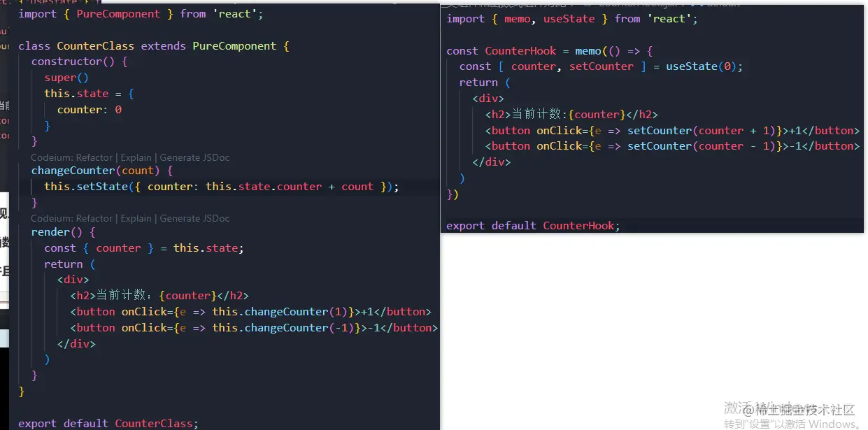This screenshot has width=868, height=430.
Task: Click Codeium Explain link above changeCounter method
Action: (x=137, y=158)
